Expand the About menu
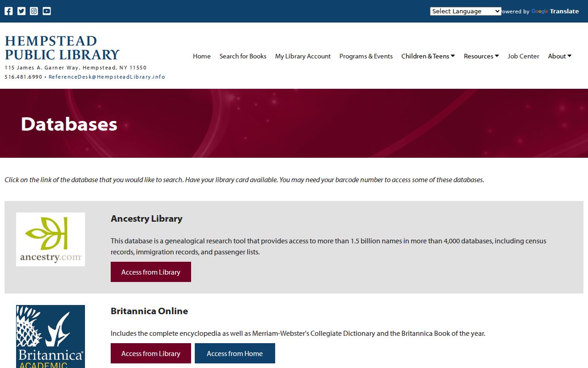 click(x=560, y=56)
